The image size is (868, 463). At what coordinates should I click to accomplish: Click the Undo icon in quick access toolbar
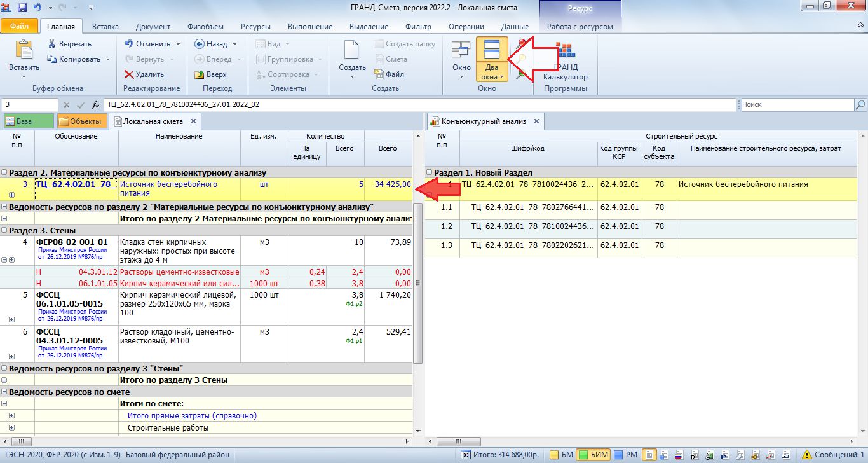point(37,8)
